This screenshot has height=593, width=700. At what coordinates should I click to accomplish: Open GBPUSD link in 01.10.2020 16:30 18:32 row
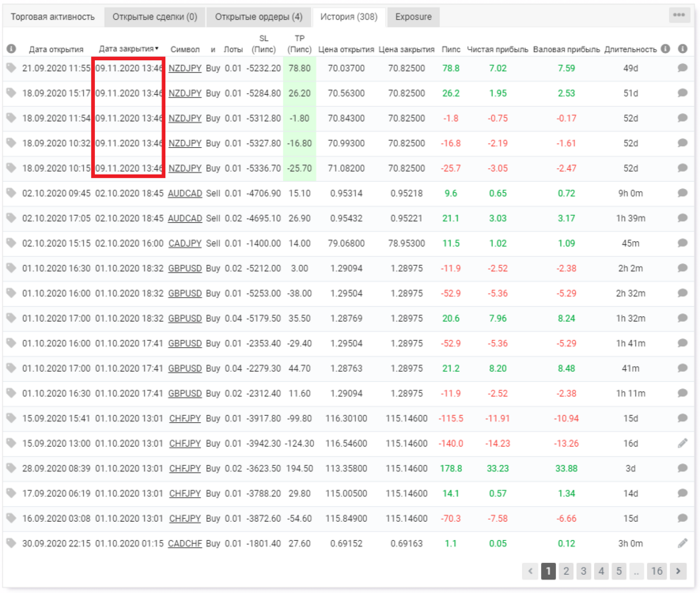pos(185,268)
